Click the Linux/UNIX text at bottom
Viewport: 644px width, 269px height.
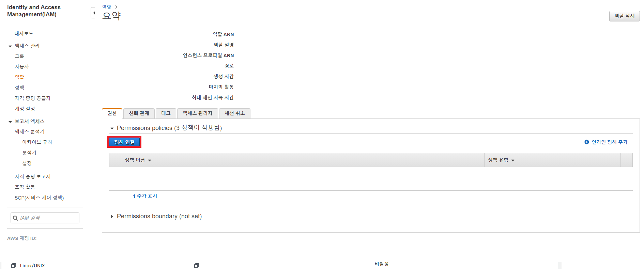(32, 266)
